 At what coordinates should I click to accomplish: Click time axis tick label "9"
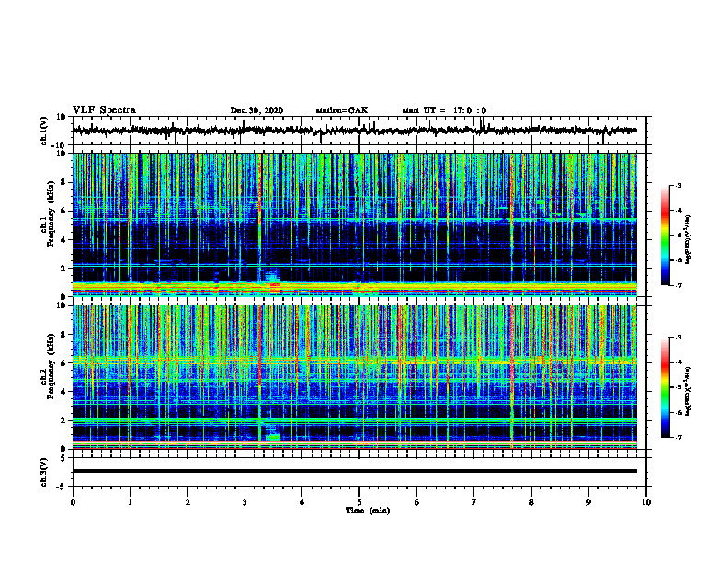click(588, 502)
